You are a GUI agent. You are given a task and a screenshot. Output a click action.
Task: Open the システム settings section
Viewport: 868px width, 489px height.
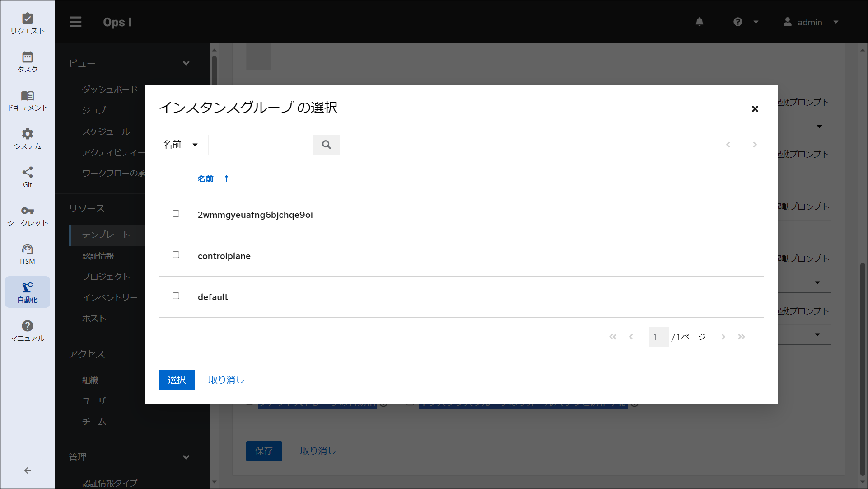(x=28, y=139)
